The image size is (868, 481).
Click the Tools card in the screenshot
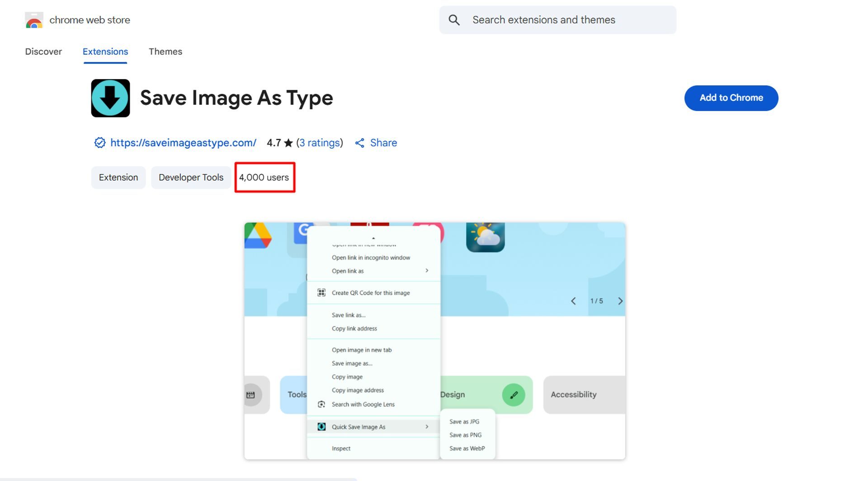(x=294, y=395)
